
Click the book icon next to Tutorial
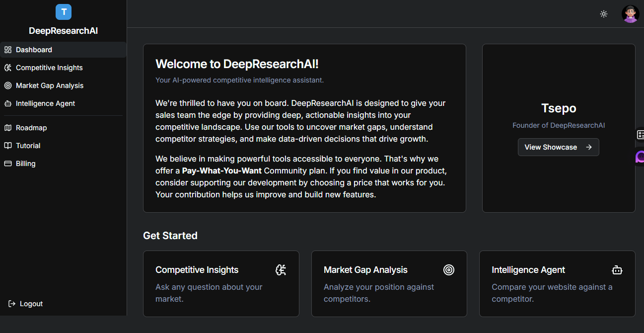7,145
